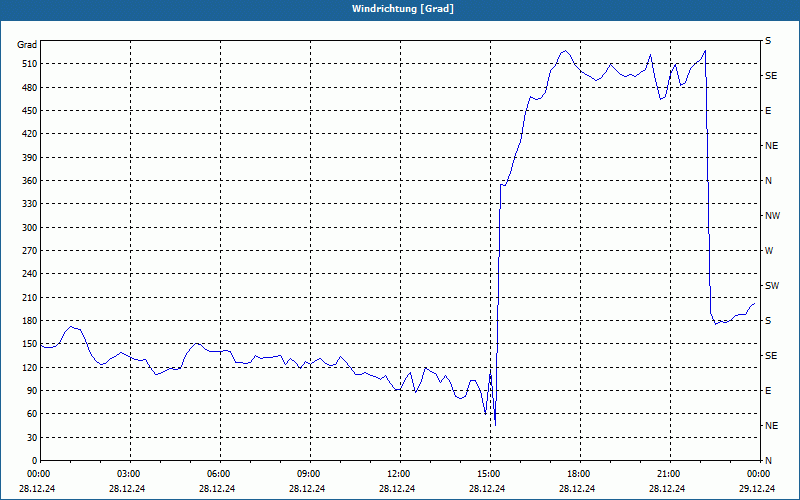This screenshot has height=500, width=800.
Task: Click the 03:00 time label
Action: coord(128,474)
